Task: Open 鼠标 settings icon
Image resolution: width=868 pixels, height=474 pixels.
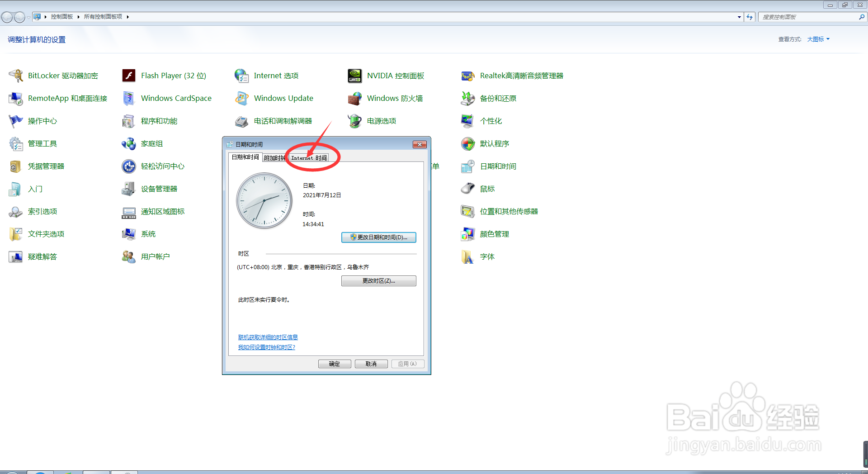Action: pyautogui.click(x=468, y=189)
